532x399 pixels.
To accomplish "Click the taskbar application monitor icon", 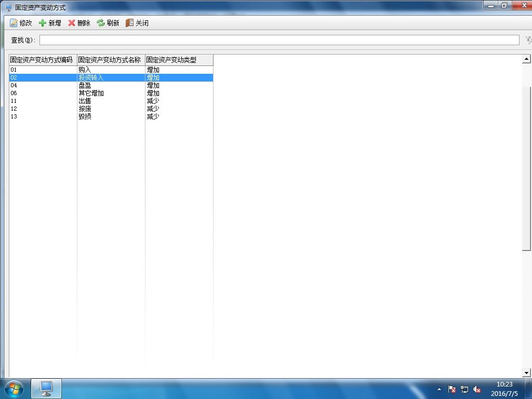I will (46, 389).
